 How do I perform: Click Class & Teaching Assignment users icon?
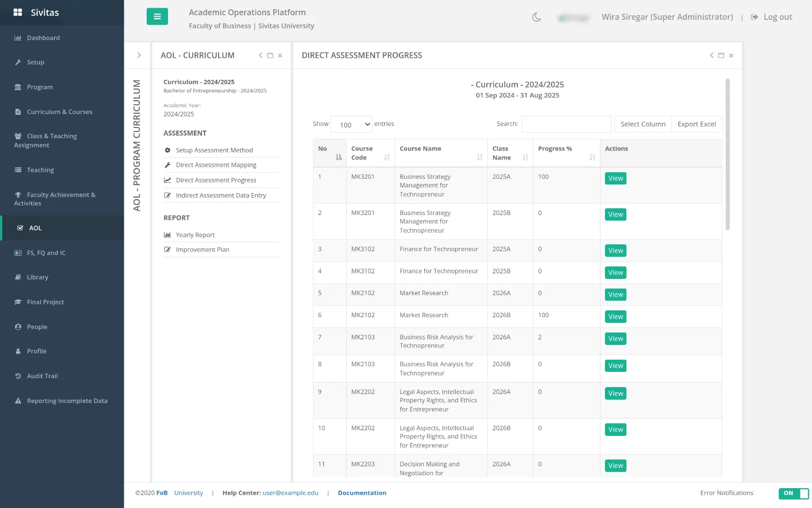(18, 136)
